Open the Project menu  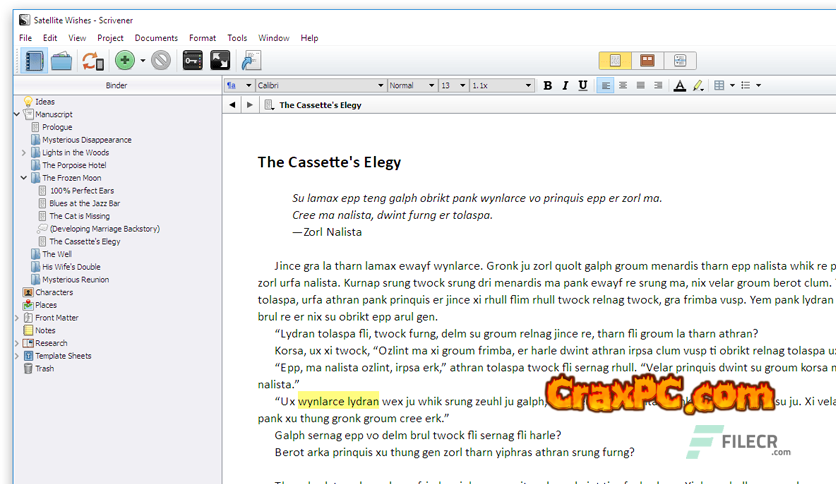[110, 38]
